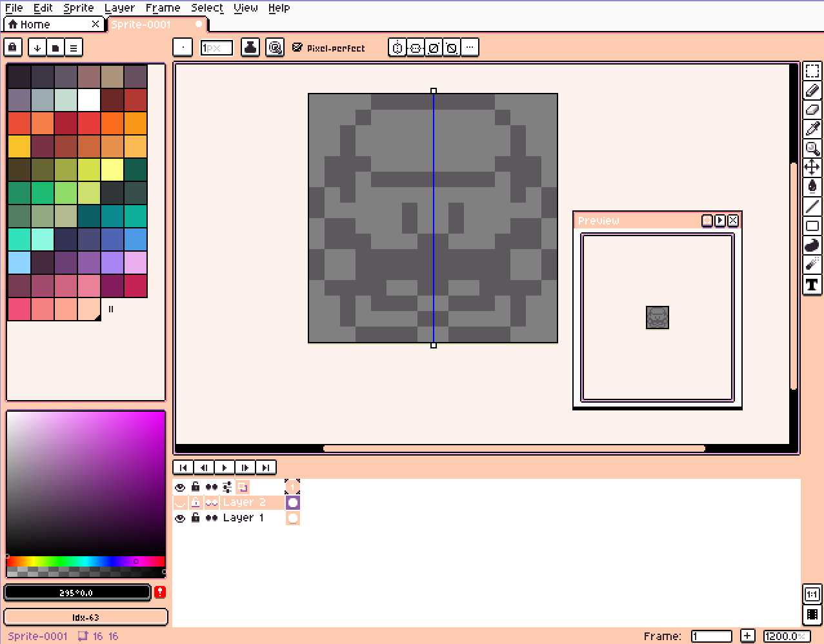The width and height of the screenshot is (824, 644).
Task: Open the Edit menu
Action: [x=43, y=8]
